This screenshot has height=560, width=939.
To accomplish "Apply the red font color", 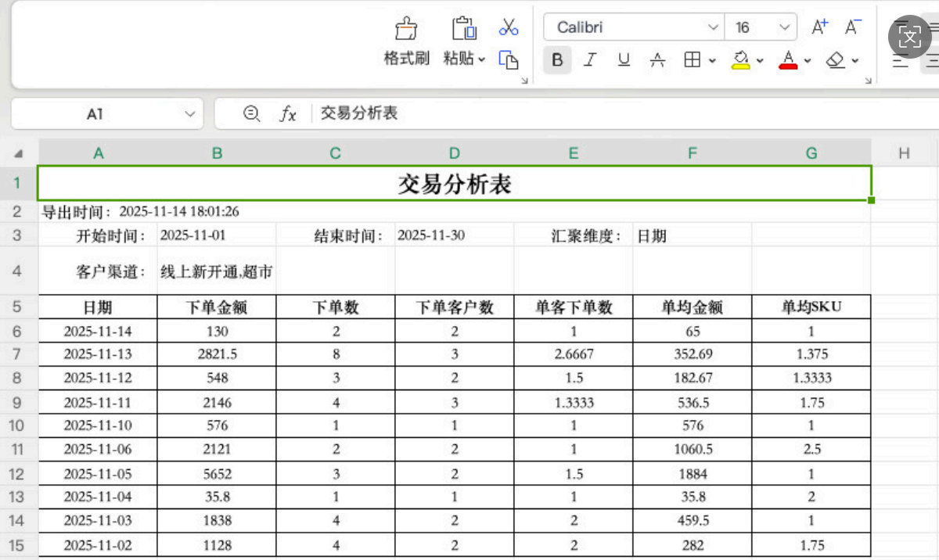I will coord(788,60).
